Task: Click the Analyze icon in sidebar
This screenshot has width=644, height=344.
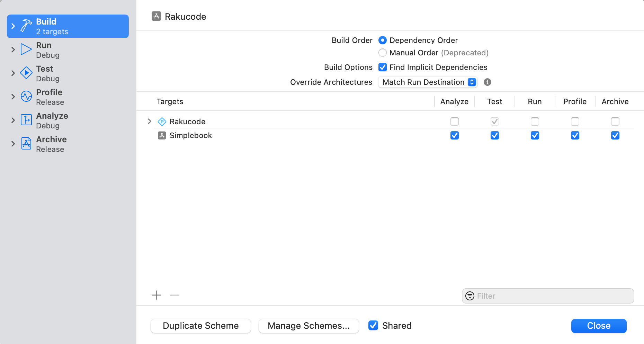Action: (26, 120)
